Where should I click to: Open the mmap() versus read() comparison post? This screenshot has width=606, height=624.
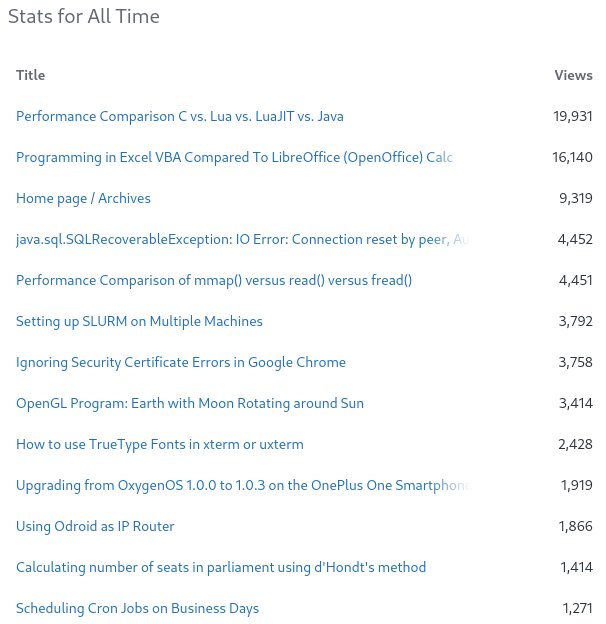[214, 280]
